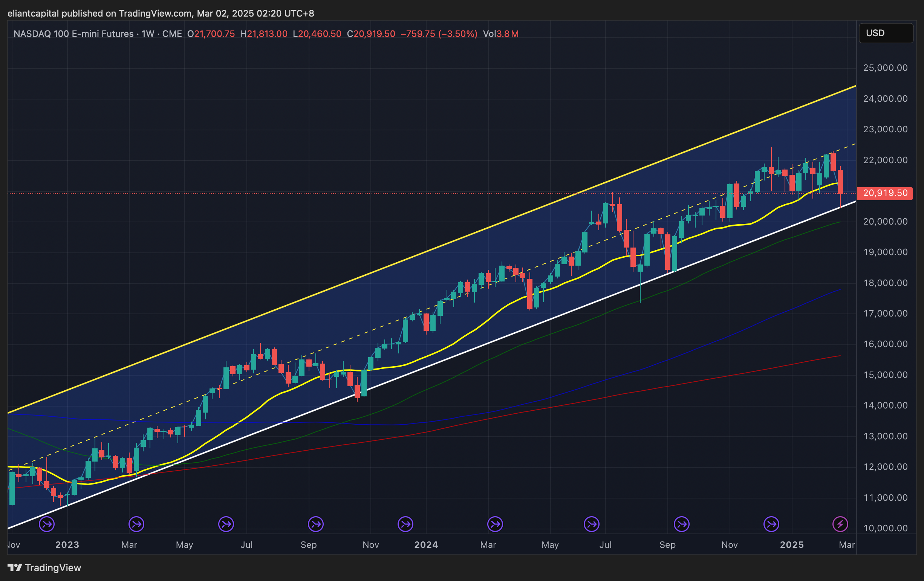The image size is (924, 581).
Task: Click the -759.75 (-3.50%) change readout
Action: pyautogui.click(x=439, y=34)
